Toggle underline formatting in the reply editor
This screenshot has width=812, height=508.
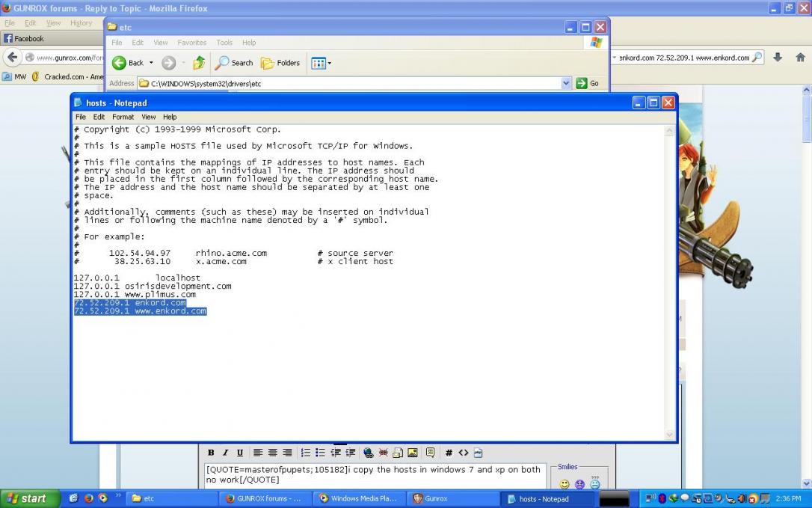(239, 453)
